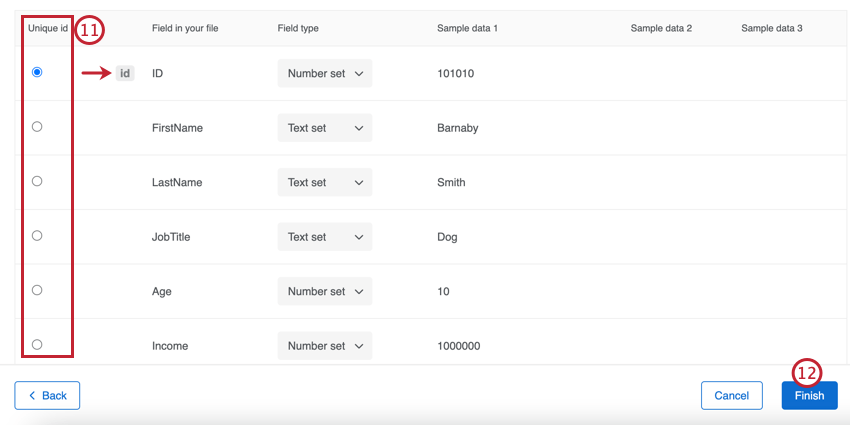Select ID row unique id radio button
The width and height of the screenshot is (850, 425).
[x=37, y=72]
